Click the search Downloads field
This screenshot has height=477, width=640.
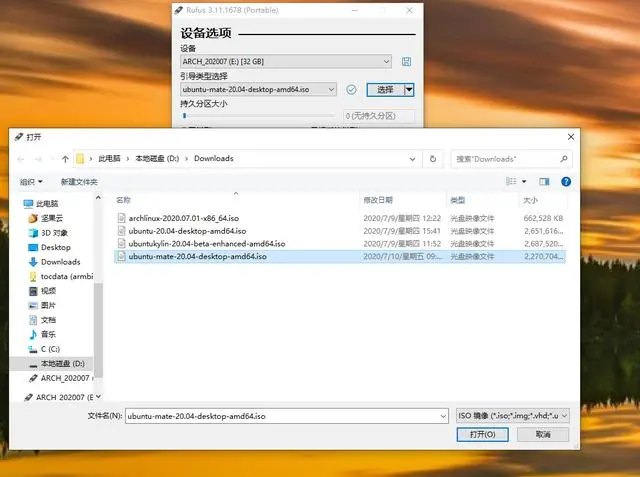point(504,159)
